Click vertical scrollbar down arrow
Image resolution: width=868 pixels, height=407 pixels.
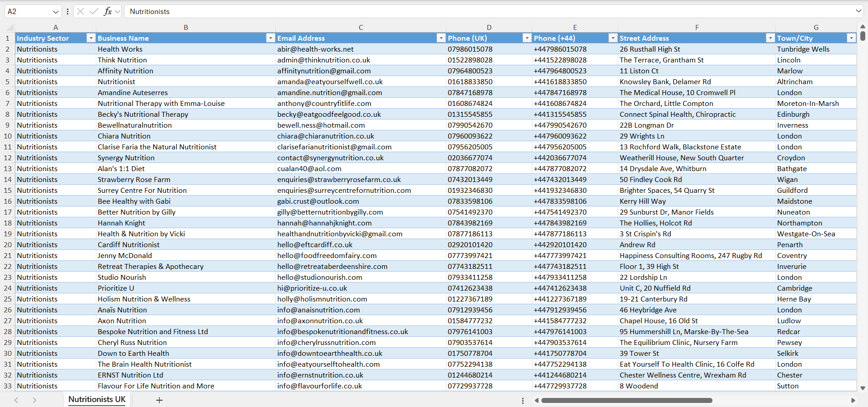coord(863,388)
